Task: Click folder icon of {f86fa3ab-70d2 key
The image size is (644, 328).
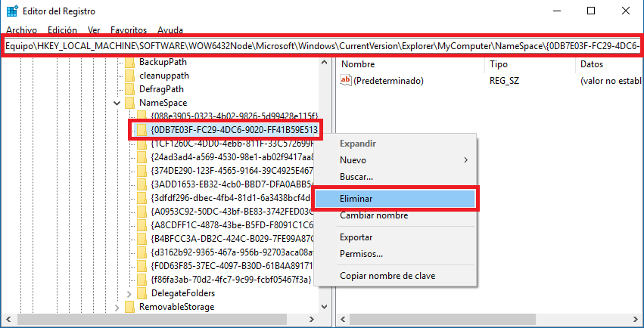Action: (x=142, y=279)
